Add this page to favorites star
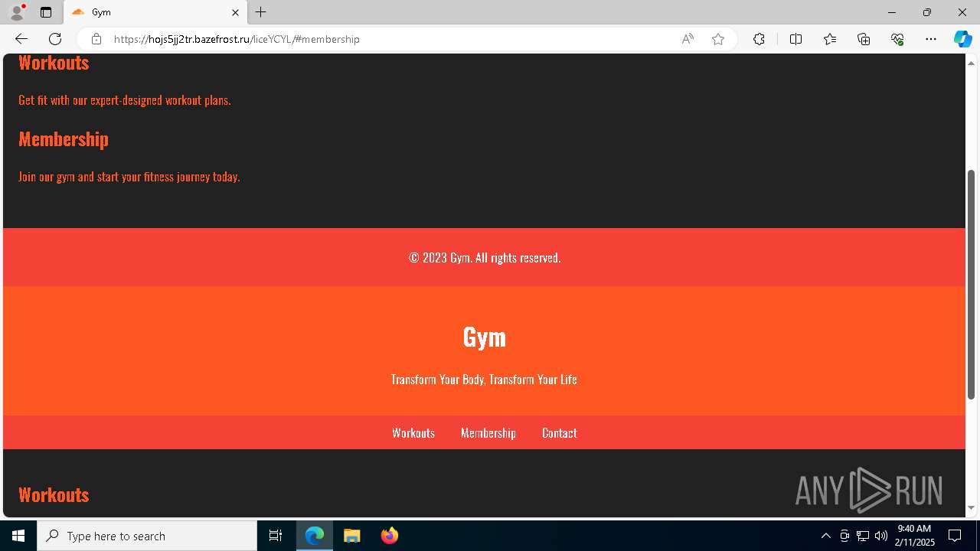 pyautogui.click(x=718, y=39)
